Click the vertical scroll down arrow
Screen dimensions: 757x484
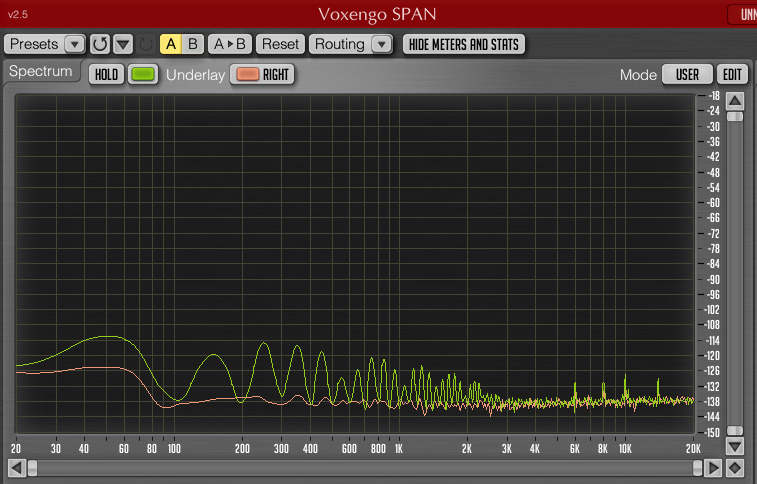(735, 446)
